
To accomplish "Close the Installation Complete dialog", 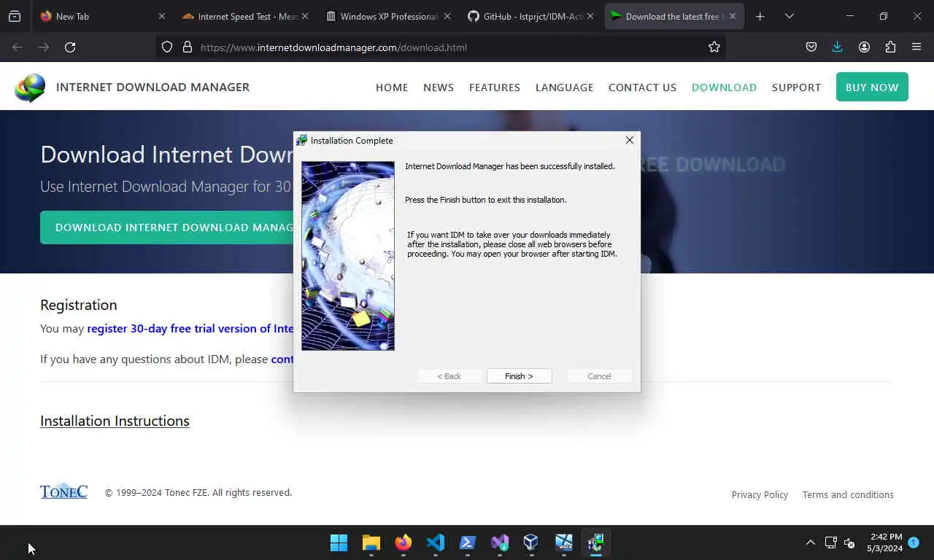I will point(629,140).
